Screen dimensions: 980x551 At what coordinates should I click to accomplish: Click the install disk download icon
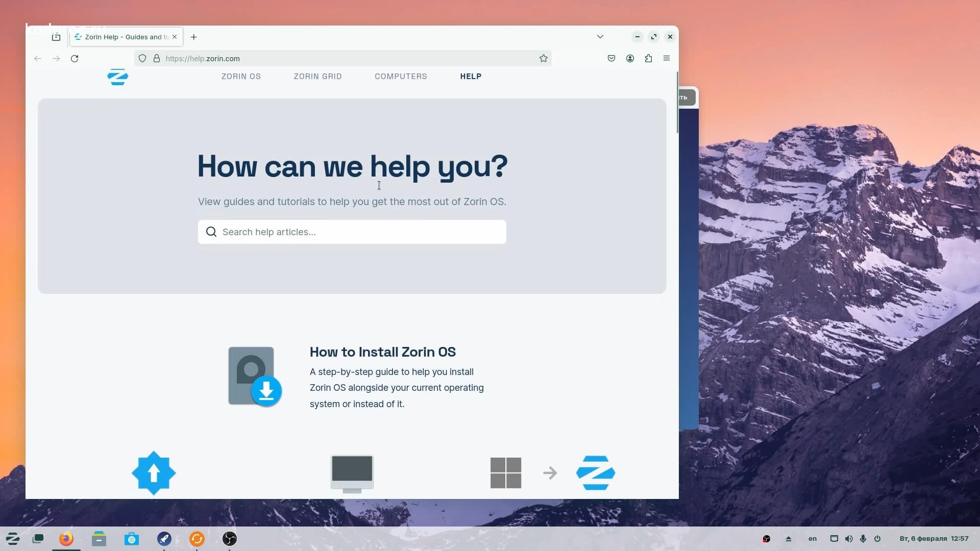click(255, 377)
